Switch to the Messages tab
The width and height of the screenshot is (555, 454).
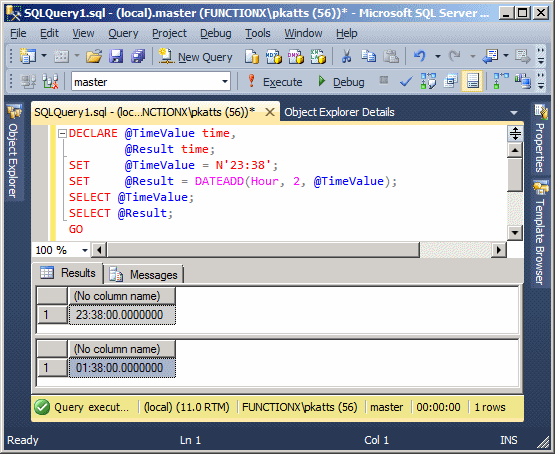coord(144,275)
